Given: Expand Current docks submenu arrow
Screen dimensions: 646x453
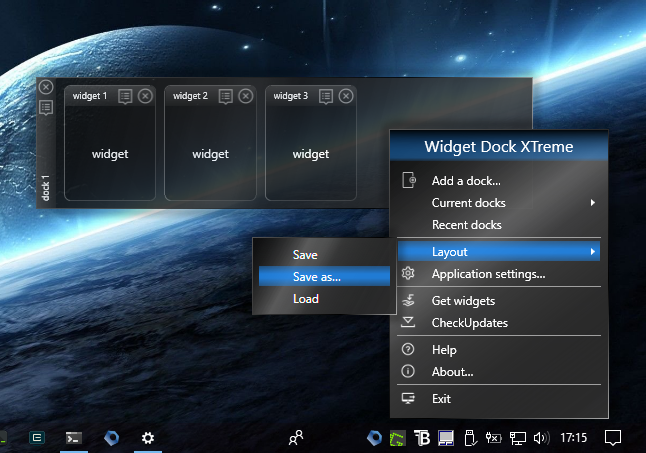Looking at the screenshot, I should (592, 203).
